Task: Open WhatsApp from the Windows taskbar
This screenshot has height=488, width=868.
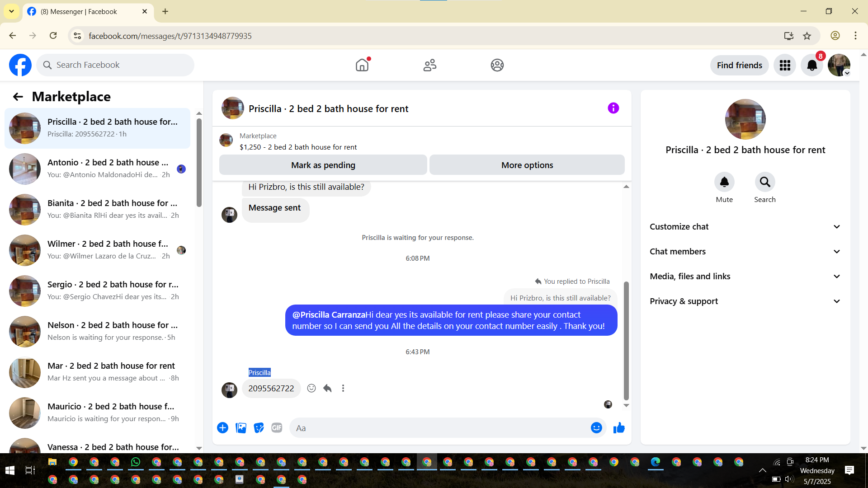Action: pos(136,462)
